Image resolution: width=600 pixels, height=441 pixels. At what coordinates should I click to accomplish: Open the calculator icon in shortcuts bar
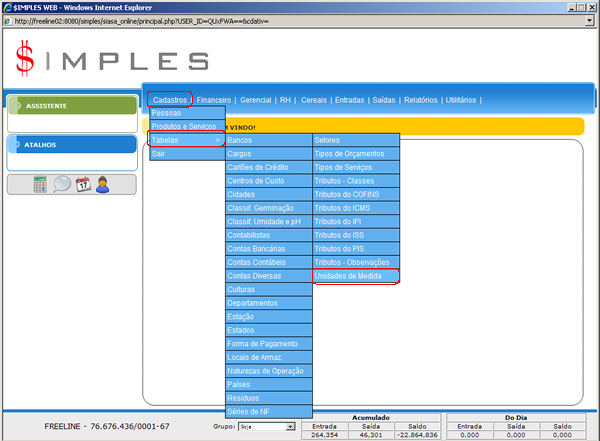tap(41, 184)
